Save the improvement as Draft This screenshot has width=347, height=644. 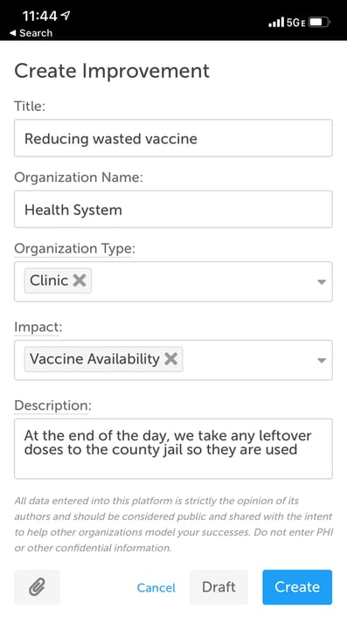pos(219,587)
